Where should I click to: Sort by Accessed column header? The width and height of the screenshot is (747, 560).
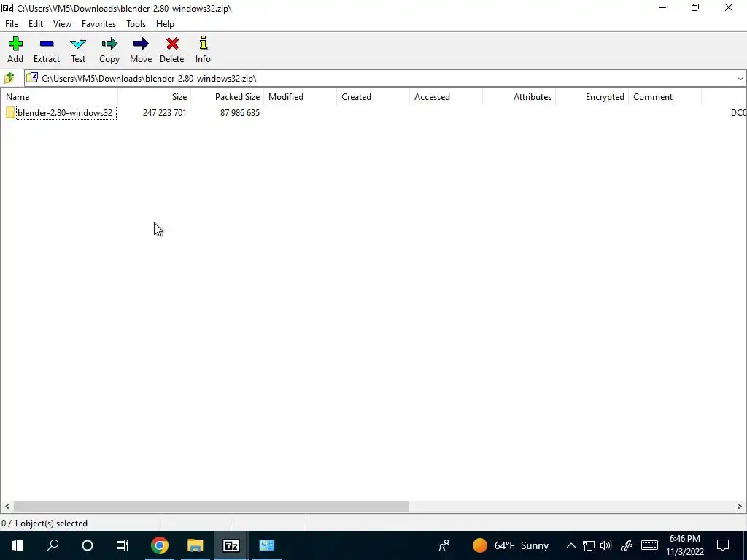click(446, 97)
